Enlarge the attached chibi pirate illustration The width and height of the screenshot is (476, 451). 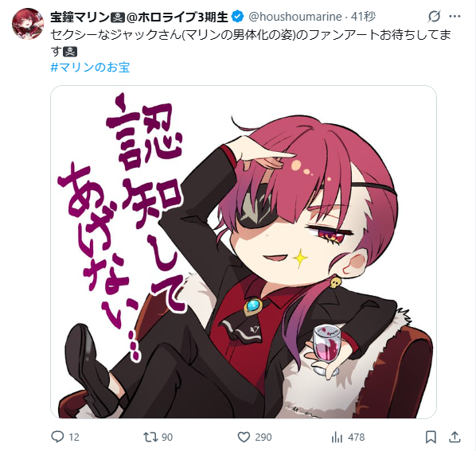point(244,252)
